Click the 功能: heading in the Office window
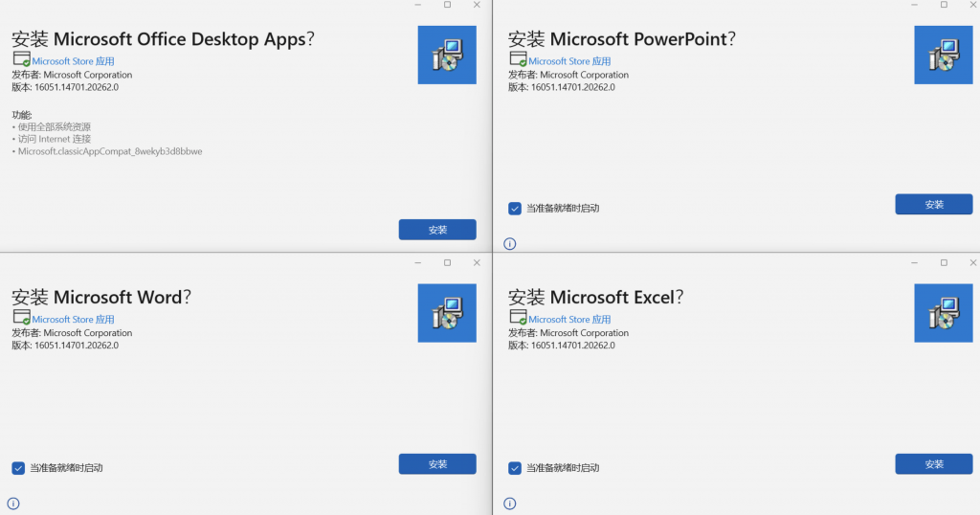This screenshot has width=980, height=515. pyautogui.click(x=22, y=115)
